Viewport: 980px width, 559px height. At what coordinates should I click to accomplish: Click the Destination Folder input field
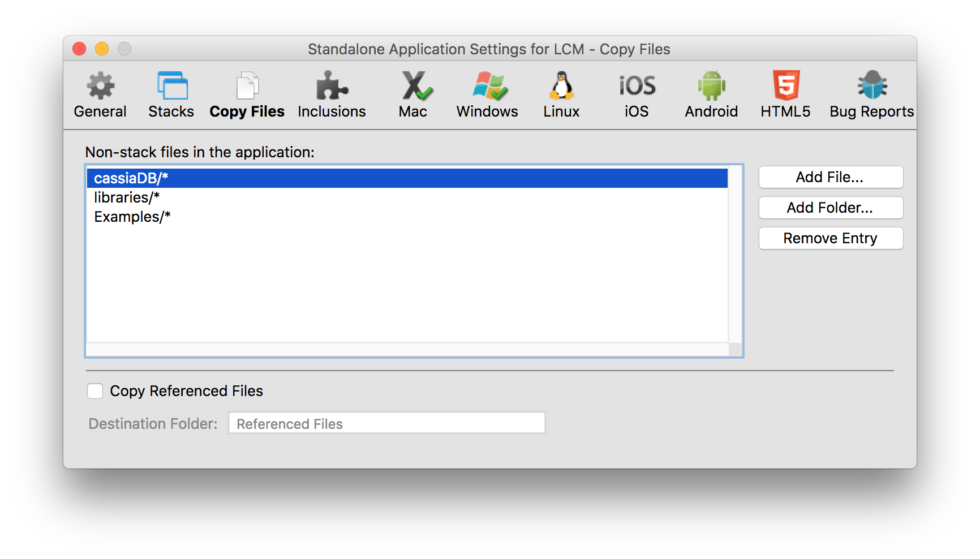click(x=387, y=423)
